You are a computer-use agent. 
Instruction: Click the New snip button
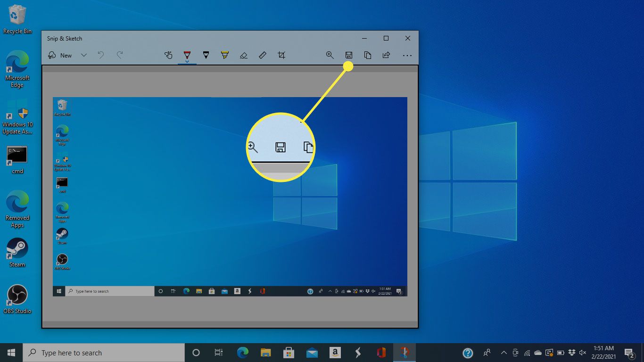60,55
